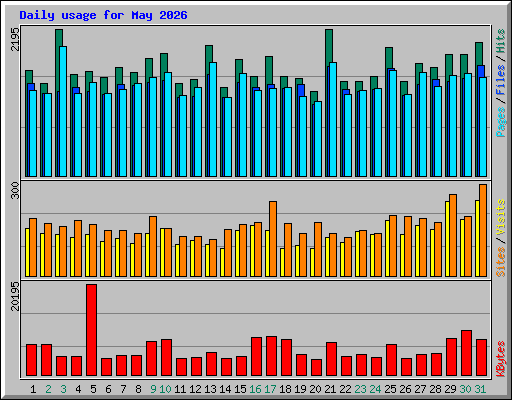This screenshot has width=512, height=400.
Task: Select the 2195 top chart axis value
Action: point(15,39)
